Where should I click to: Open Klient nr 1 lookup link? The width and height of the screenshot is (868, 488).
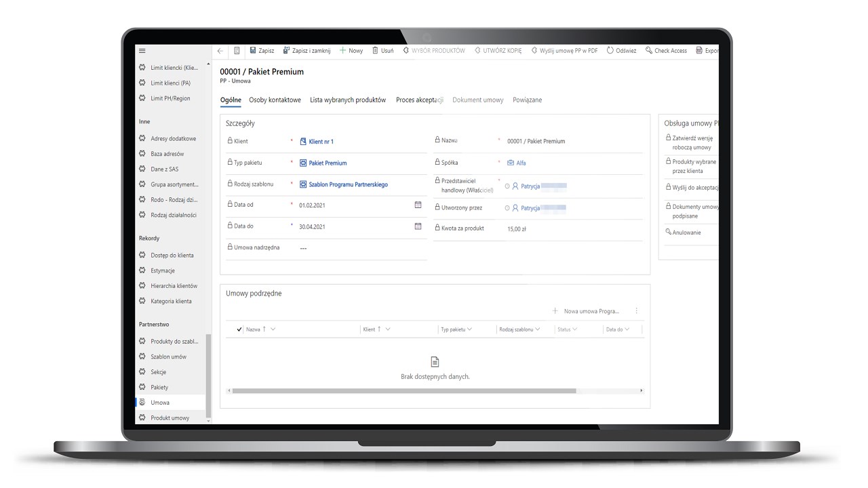click(x=321, y=142)
